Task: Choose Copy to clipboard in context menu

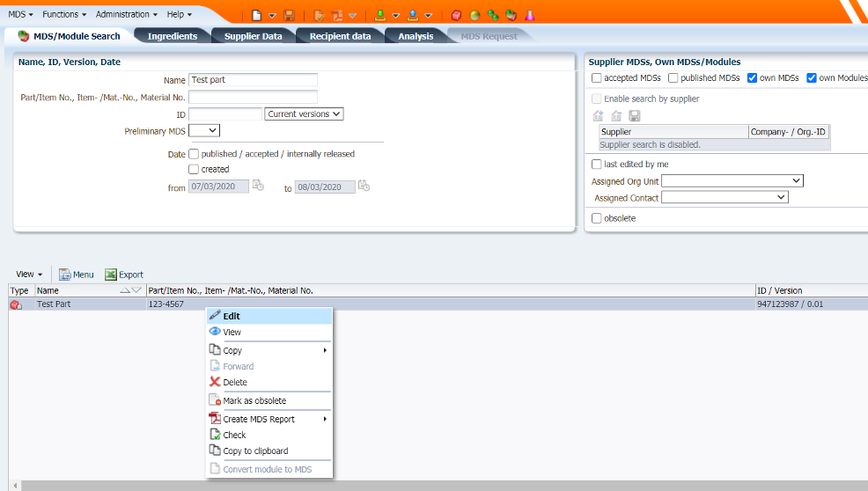Action: pos(269,451)
